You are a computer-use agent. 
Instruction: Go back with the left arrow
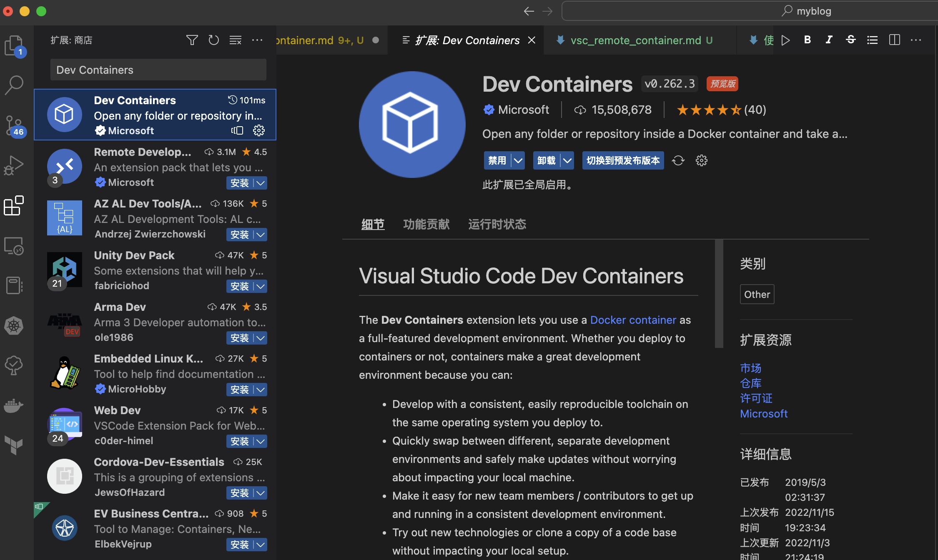click(x=529, y=11)
